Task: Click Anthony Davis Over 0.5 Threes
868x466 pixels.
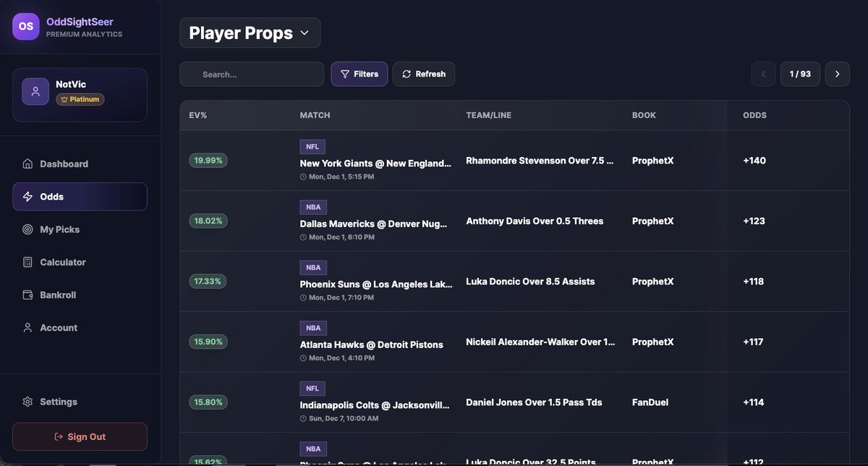Action: 535,221
